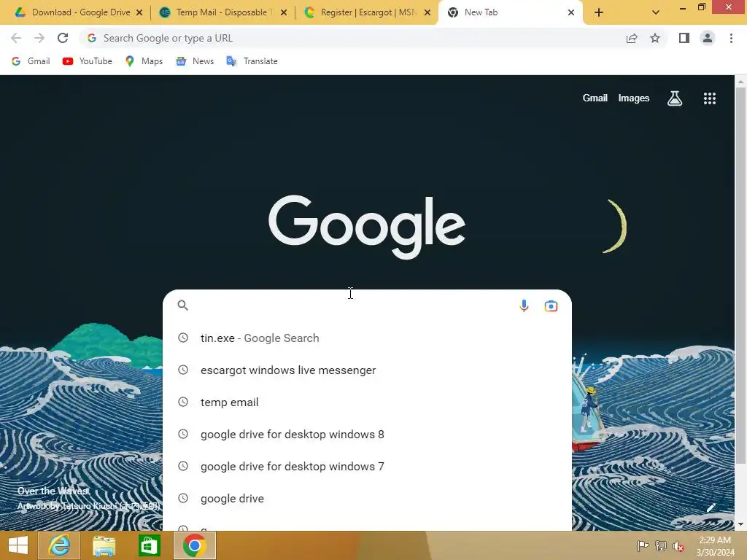This screenshot has height=560, width=747.
Task: Open Action Center flag icon
Action: pyautogui.click(x=643, y=546)
